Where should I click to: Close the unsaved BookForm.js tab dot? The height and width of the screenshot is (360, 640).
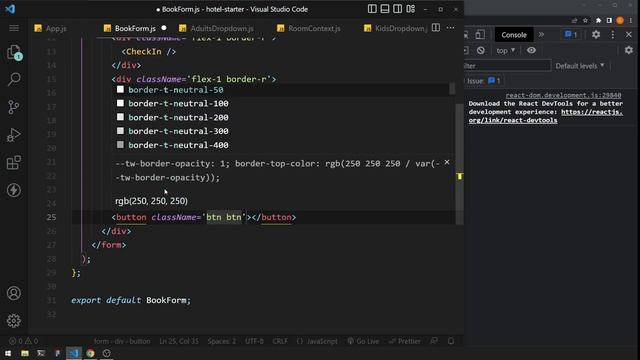tap(164, 28)
